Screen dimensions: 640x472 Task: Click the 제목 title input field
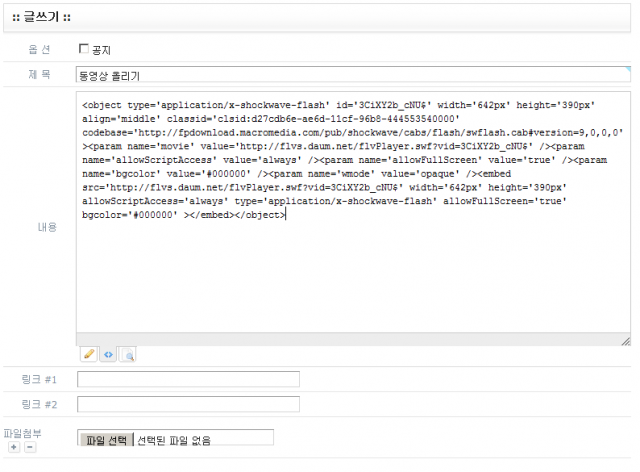(x=352, y=75)
